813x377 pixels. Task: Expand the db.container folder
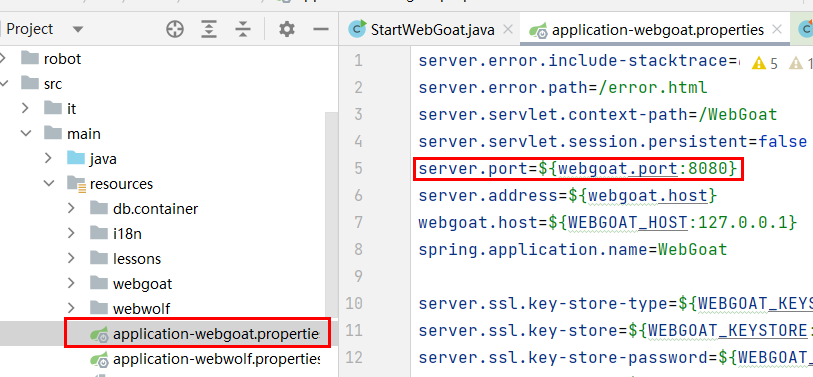71,208
